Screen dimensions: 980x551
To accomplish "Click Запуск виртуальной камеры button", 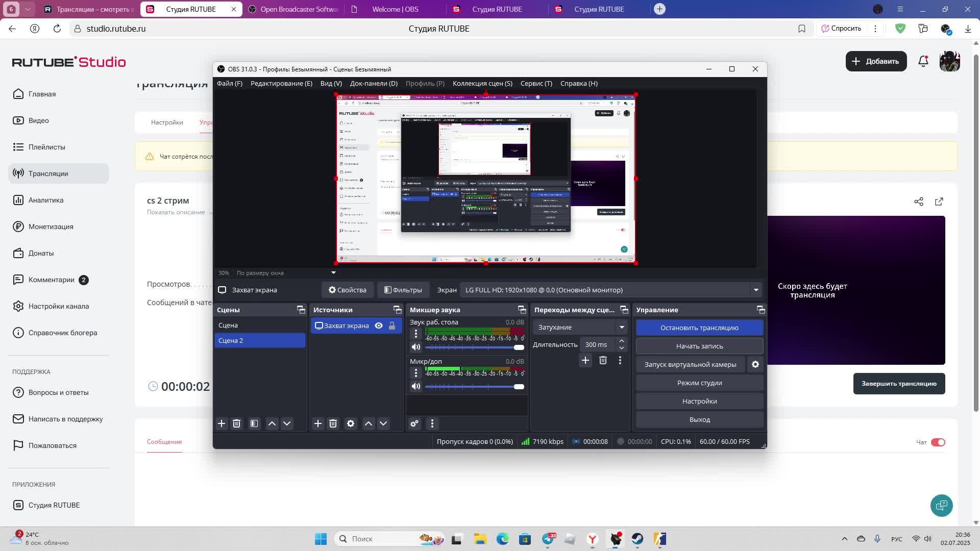I will tap(690, 364).
